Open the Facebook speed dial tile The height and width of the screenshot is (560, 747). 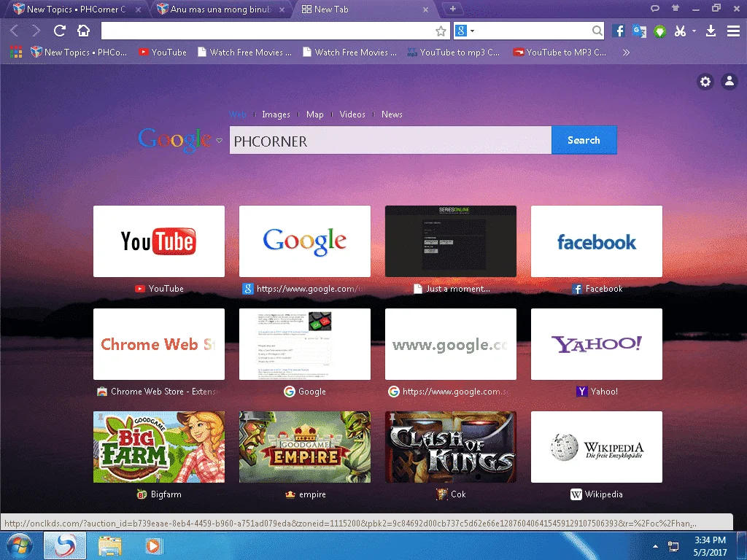(597, 241)
